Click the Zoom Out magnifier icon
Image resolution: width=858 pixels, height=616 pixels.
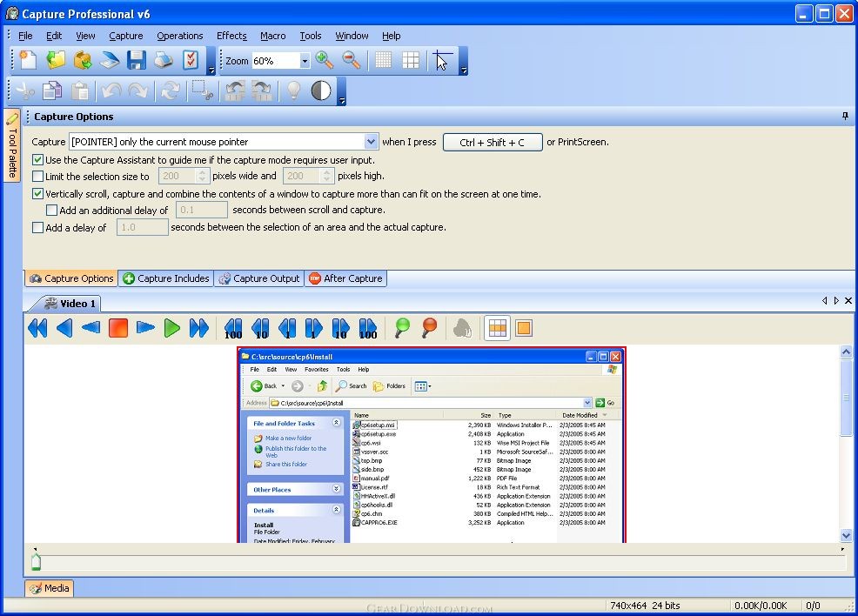coord(352,60)
